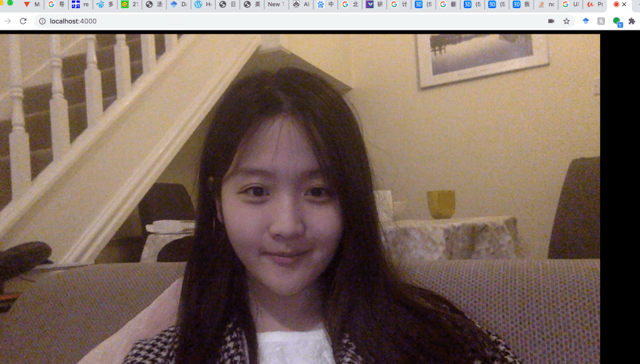The height and width of the screenshot is (364, 640).
Task: Open the blue graduation cap extension
Action: (586, 21)
